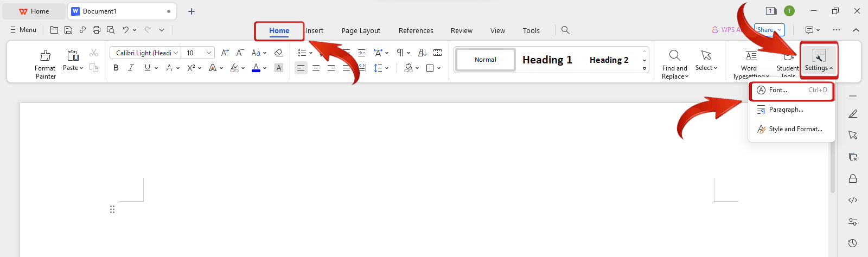This screenshot has height=257, width=868.
Task: Expand bullets list dropdown arrow
Action: click(x=311, y=53)
